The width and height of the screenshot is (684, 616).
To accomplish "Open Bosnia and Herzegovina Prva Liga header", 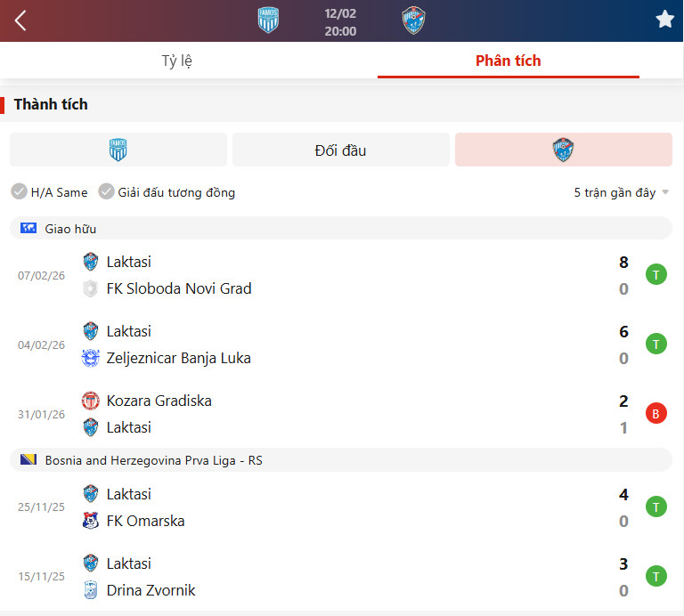I will (x=341, y=460).
